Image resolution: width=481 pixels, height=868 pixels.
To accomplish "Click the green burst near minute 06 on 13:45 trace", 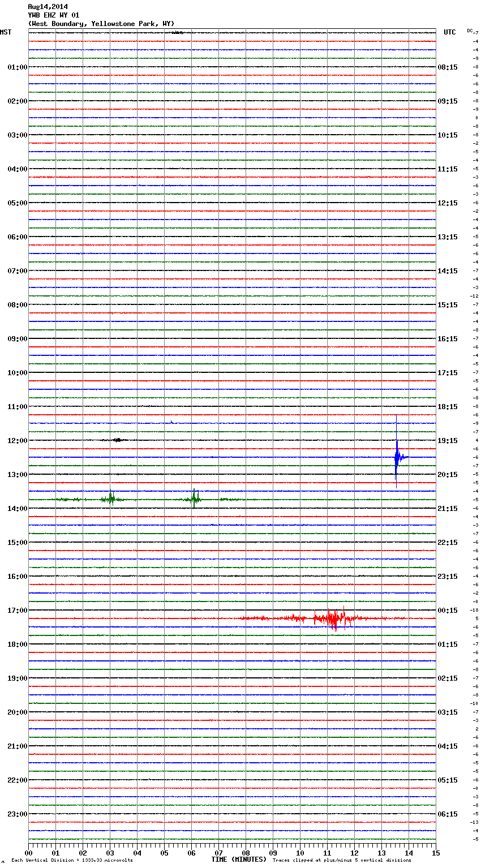I will point(194,499).
